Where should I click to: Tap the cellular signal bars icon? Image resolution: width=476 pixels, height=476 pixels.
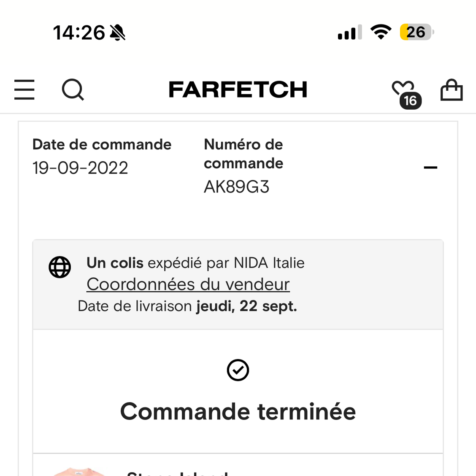pyautogui.click(x=350, y=32)
